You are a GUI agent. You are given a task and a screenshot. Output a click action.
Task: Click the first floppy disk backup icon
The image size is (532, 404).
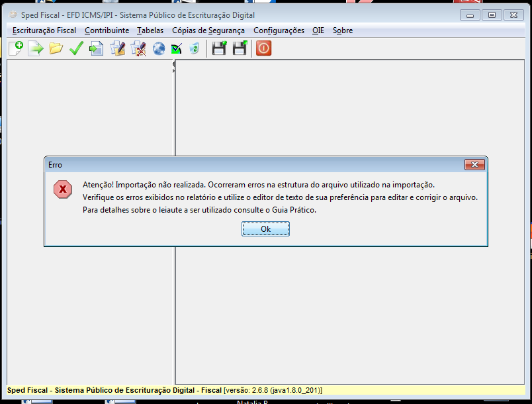pyautogui.click(x=219, y=48)
